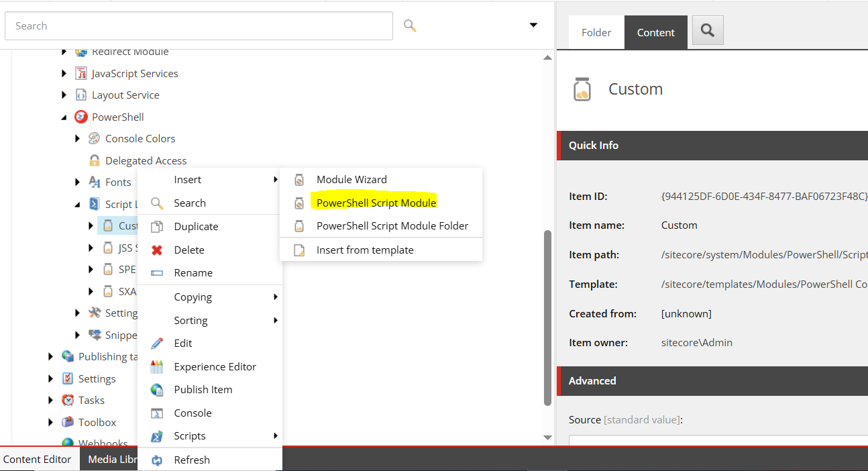
Task: Click the Delegated Access padlock icon
Action: (95, 160)
